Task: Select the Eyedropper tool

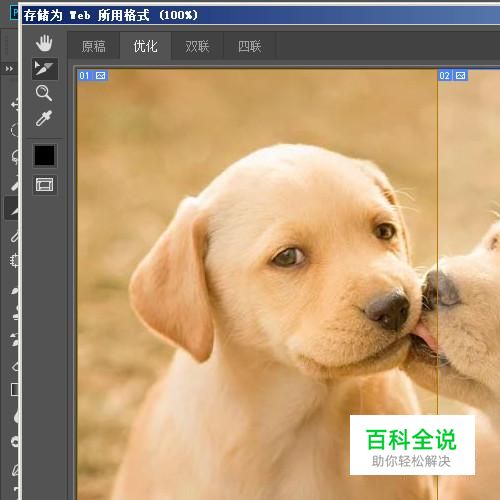Action: (x=44, y=118)
